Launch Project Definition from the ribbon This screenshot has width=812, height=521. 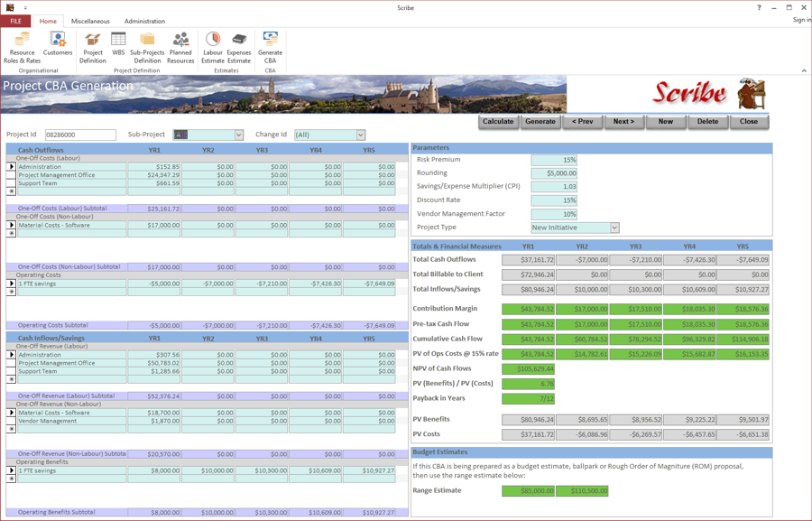click(93, 48)
